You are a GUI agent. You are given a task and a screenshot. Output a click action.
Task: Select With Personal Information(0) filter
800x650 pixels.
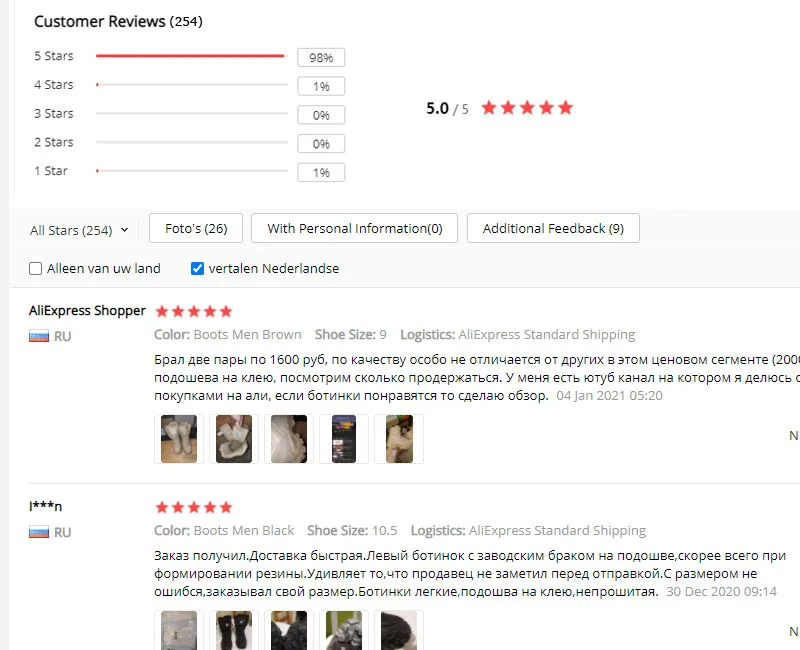355,228
